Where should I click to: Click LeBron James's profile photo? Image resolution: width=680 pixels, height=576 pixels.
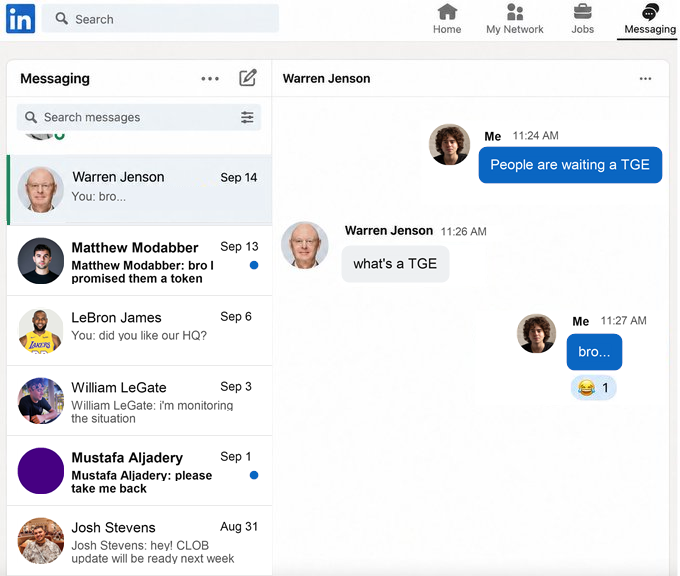point(41,331)
